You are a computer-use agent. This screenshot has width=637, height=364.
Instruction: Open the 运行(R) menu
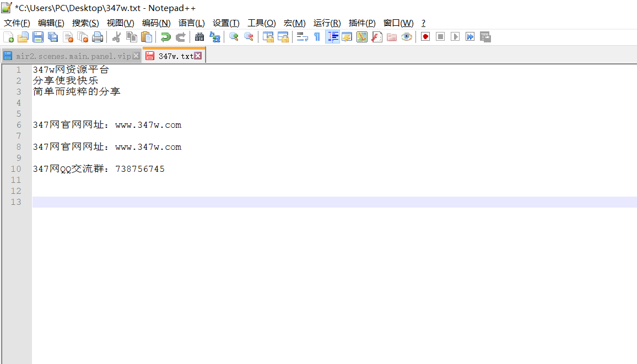(x=327, y=23)
